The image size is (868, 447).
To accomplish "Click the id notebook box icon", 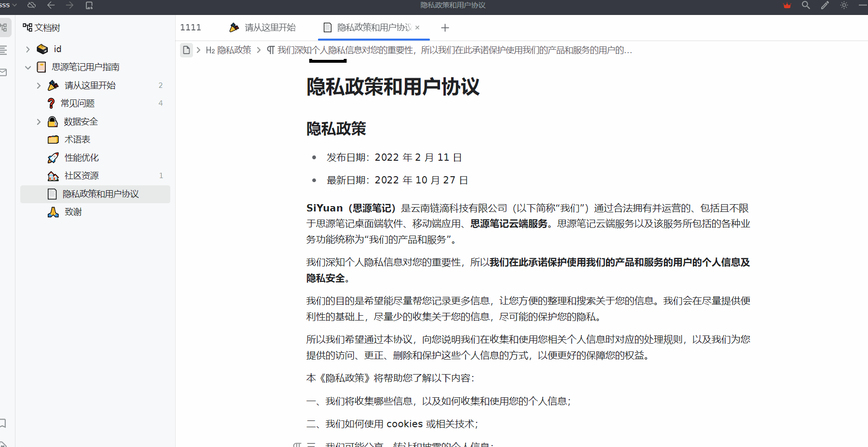I will tap(42, 49).
